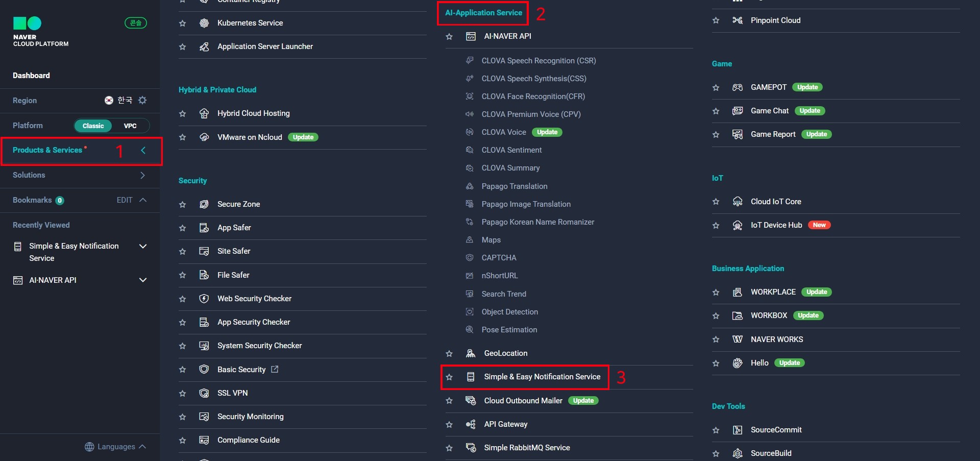Open Solutions menu item
Image resolution: width=980 pixels, height=461 pixels.
point(29,175)
